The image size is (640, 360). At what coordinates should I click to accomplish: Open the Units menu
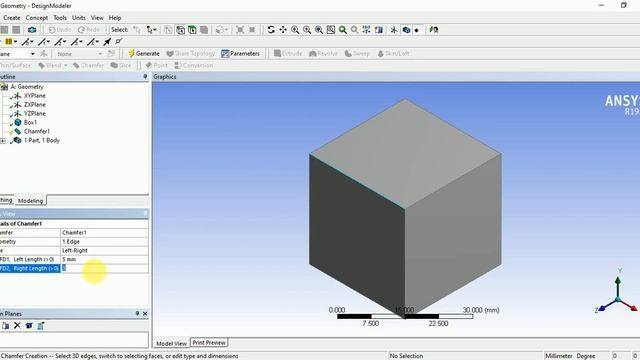tap(79, 18)
